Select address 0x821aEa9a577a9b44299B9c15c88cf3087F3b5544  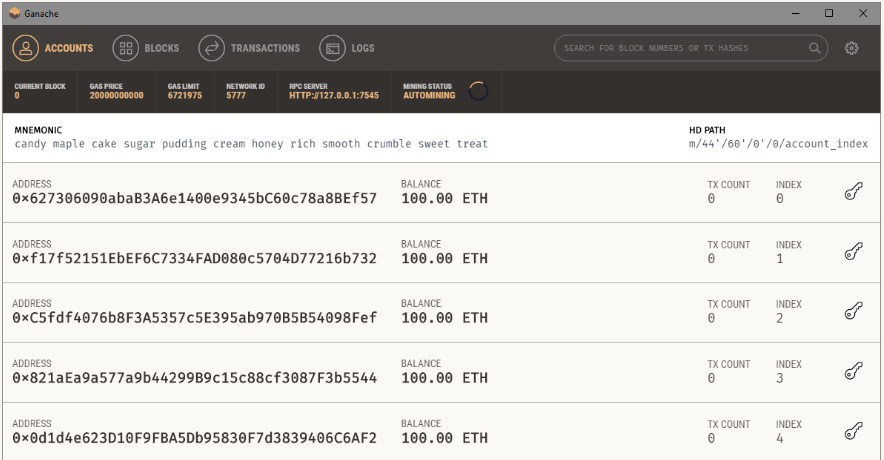(195, 378)
